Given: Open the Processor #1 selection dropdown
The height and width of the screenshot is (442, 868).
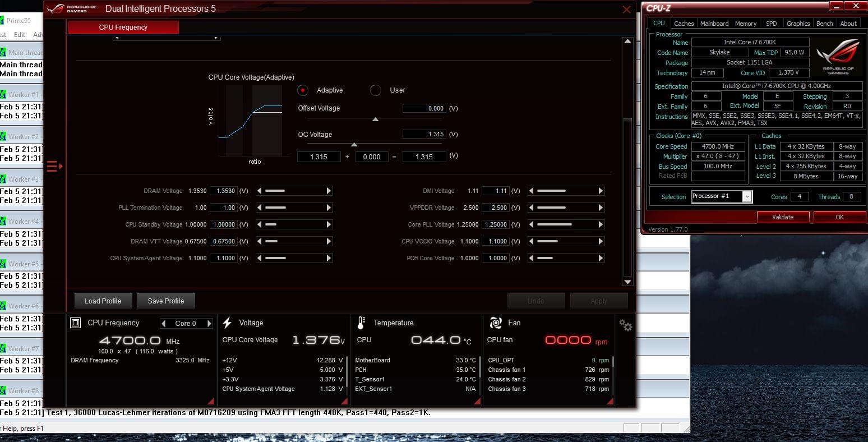Looking at the screenshot, I should click(746, 196).
